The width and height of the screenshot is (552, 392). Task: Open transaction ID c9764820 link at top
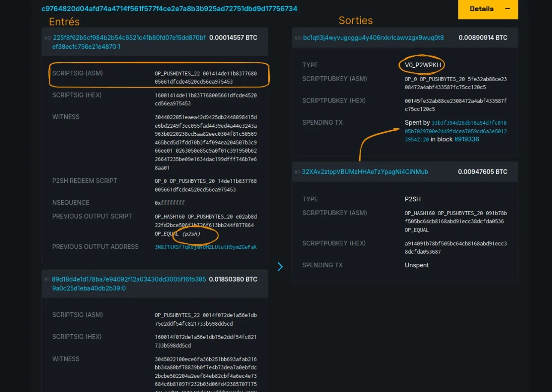[x=169, y=9]
